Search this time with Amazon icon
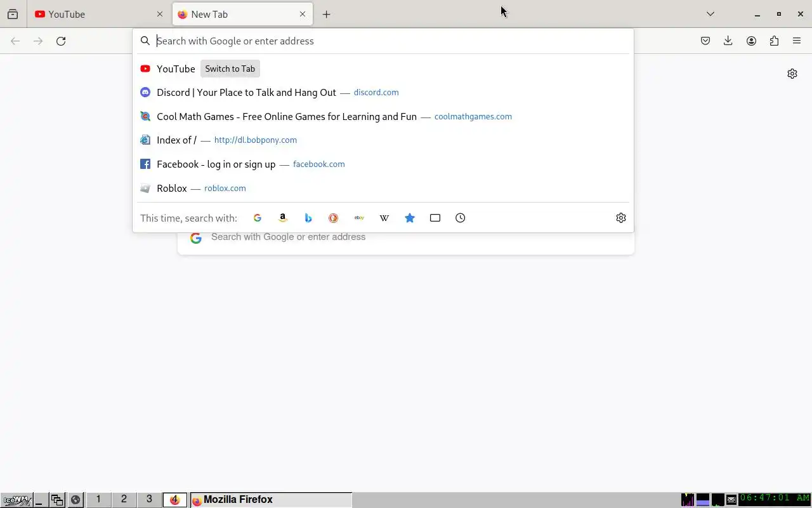Viewport: 812px width, 508px height. [x=283, y=218]
